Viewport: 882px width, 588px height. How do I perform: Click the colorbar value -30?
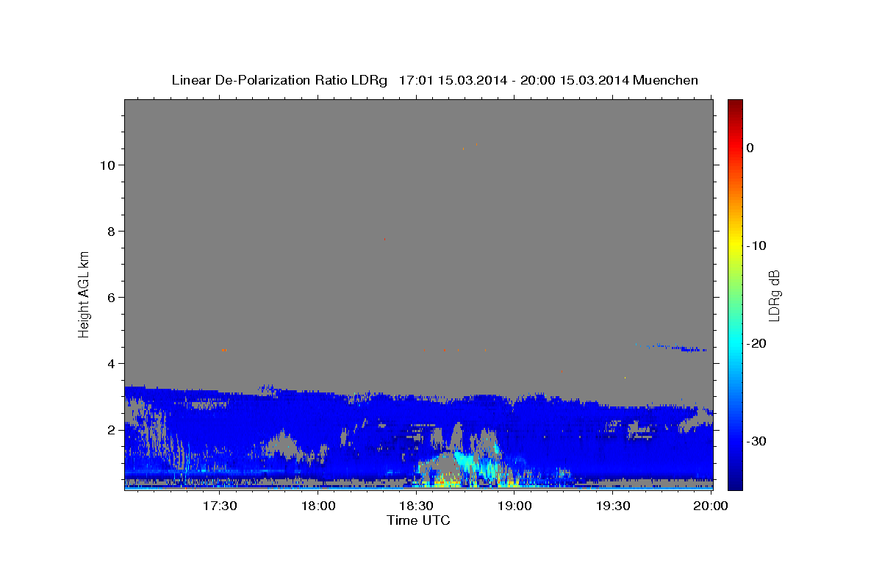click(x=757, y=441)
